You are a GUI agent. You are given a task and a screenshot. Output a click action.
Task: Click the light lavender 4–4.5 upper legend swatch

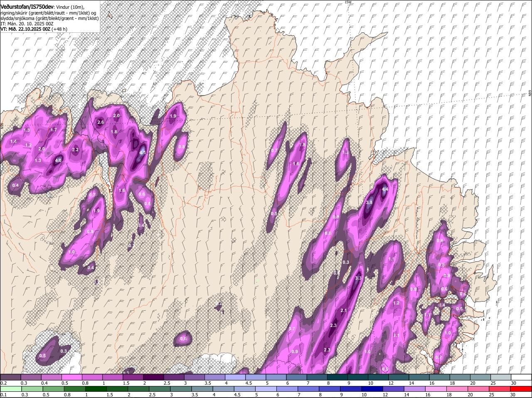pyautogui.click(x=236, y=377)
